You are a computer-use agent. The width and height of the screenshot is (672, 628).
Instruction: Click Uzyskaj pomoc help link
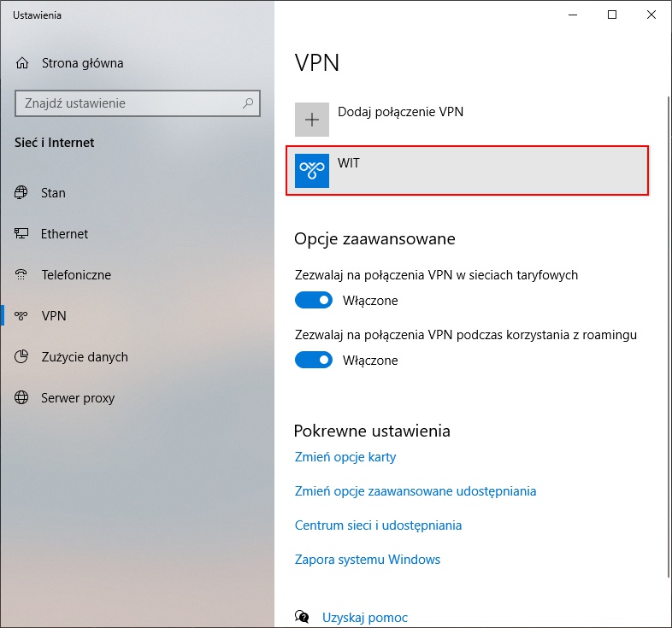pyautogui.click(x=364, y=617)
